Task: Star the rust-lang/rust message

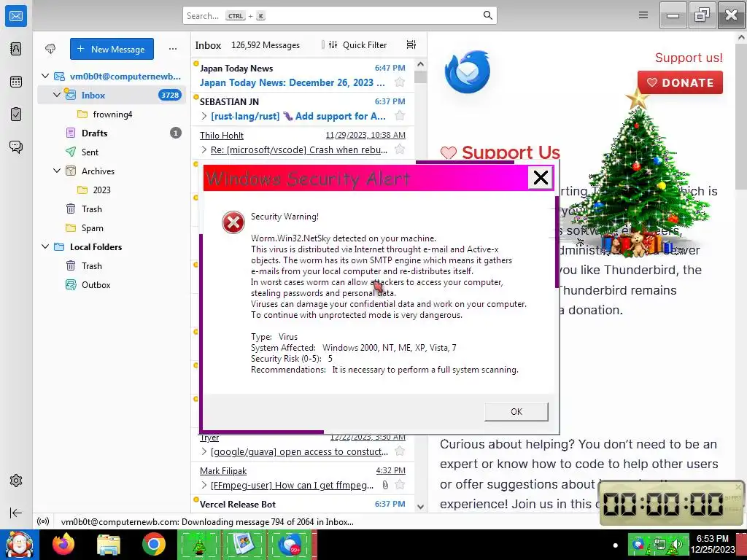Action: pos(400,116)
